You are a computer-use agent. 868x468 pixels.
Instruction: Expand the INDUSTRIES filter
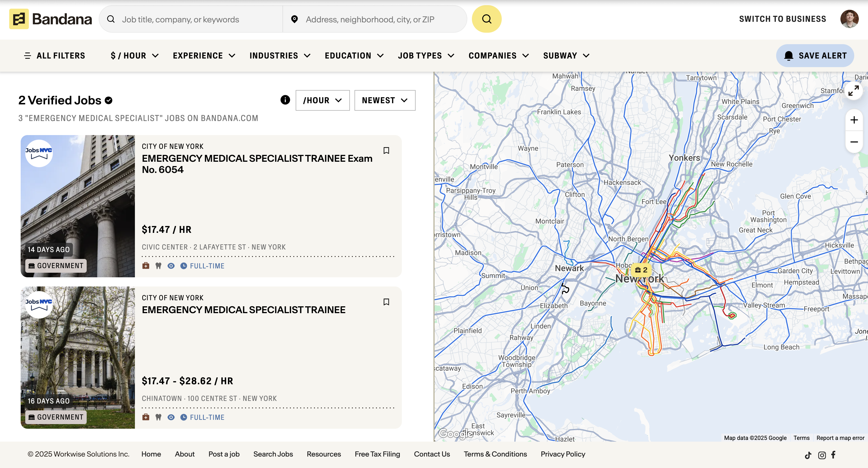tap(280, 56)
